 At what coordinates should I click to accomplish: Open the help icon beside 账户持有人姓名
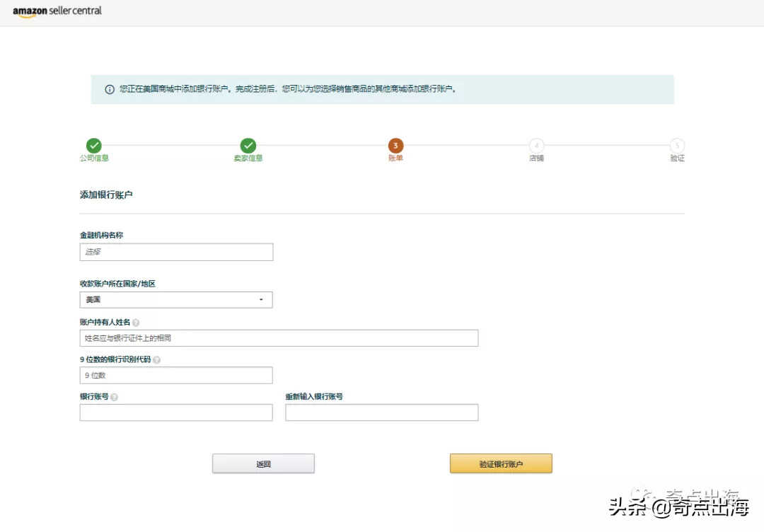pyautogui.click(x=136, y=323)
